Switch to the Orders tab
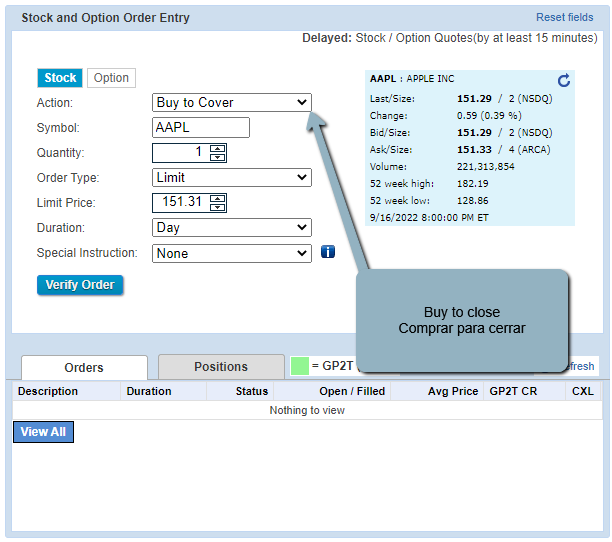The width and height of the screenshot is (612, 542). coord(84,367)
